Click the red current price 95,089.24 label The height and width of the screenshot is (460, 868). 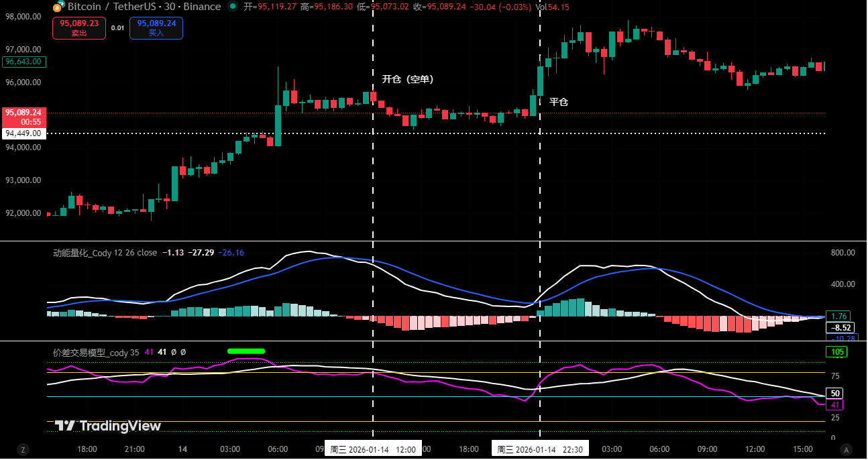[x=23, y=117]
